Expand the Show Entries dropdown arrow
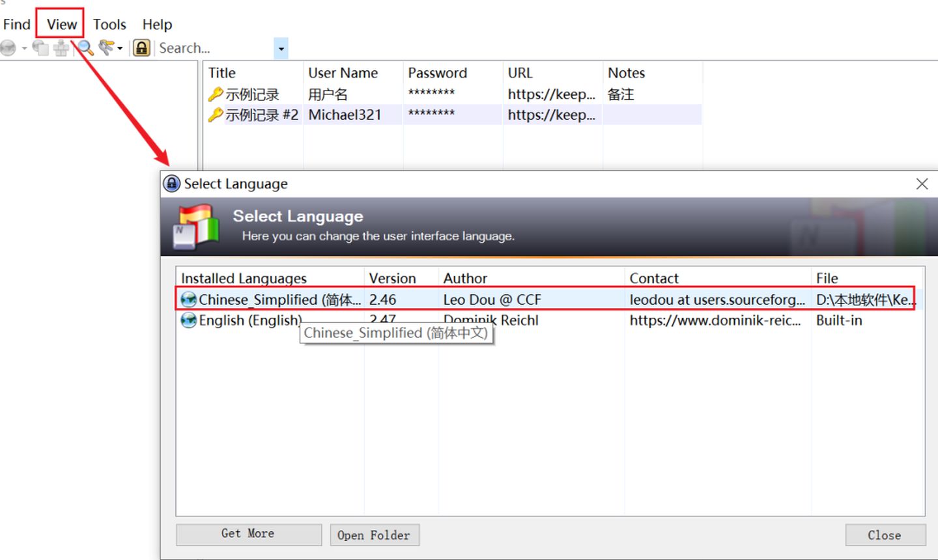This screenshot has height=560, width=938. (120, 48)
